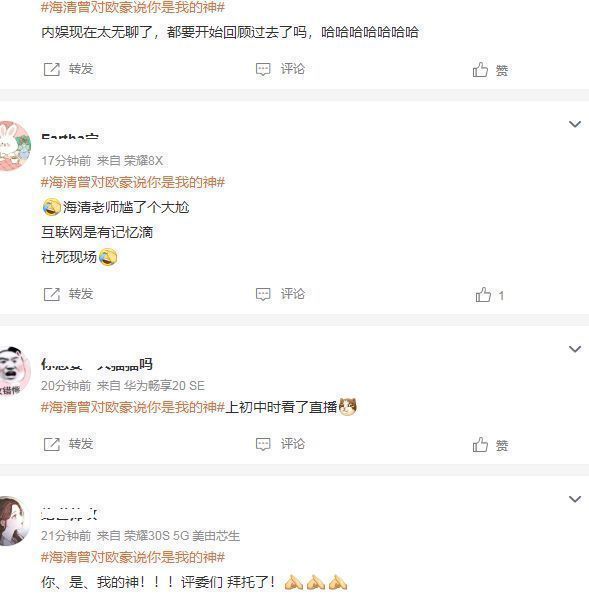View the rabbit avatar user profile
The height and width of the screenshot is (600, 589).
[14, 145]
